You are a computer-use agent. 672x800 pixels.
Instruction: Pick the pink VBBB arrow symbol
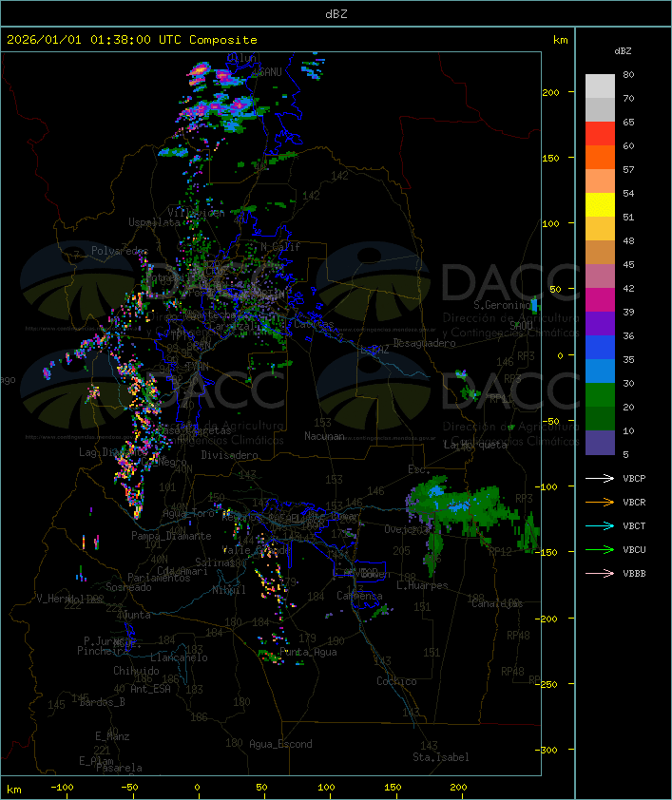(x=600, y=574)
